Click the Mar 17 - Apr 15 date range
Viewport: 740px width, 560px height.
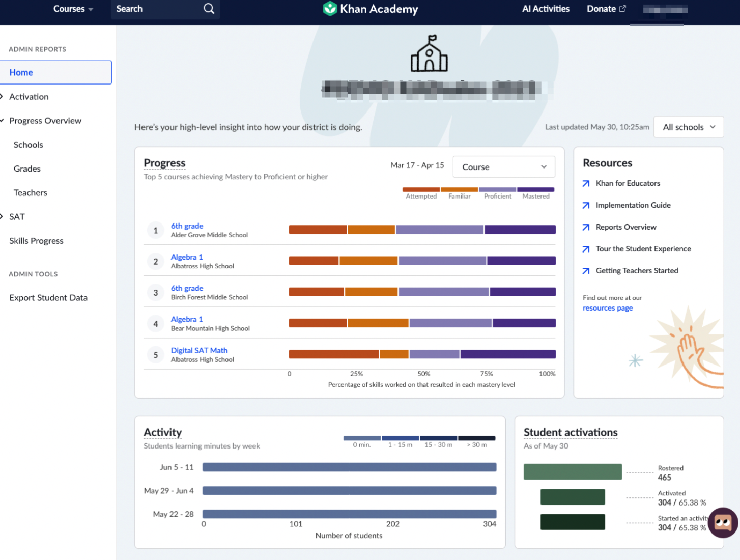tap(417, 165)
